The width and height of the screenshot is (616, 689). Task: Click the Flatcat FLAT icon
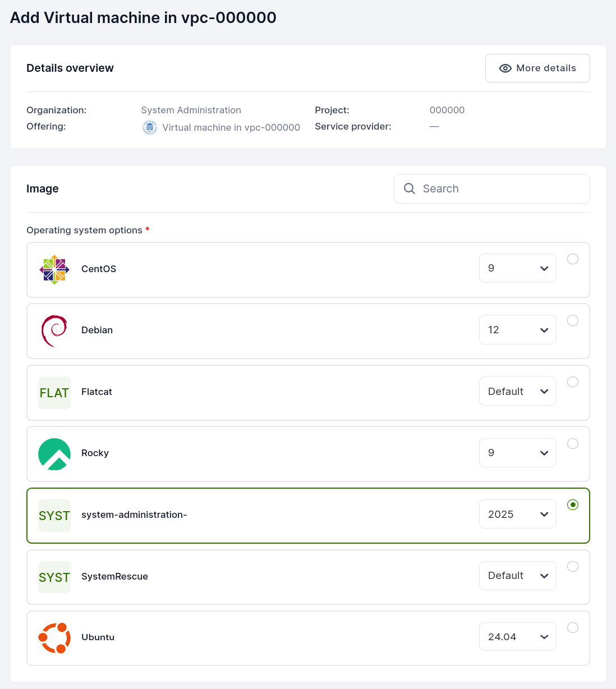pos(54,393)
